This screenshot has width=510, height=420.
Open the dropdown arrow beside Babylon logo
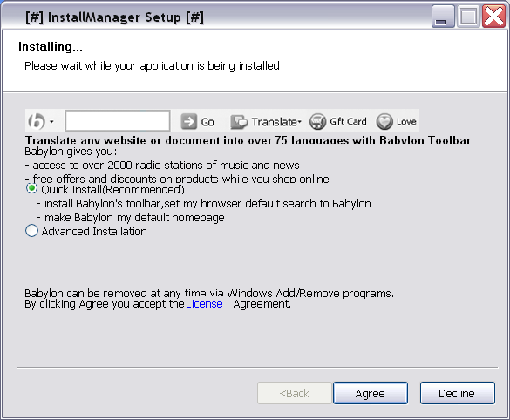tap(51, 122)
